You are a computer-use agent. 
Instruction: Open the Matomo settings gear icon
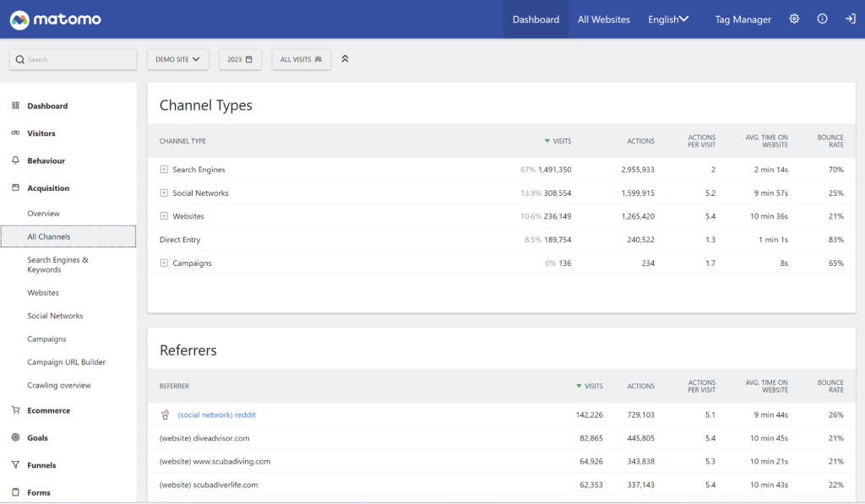pyautogui.click(x=794, y=19)
